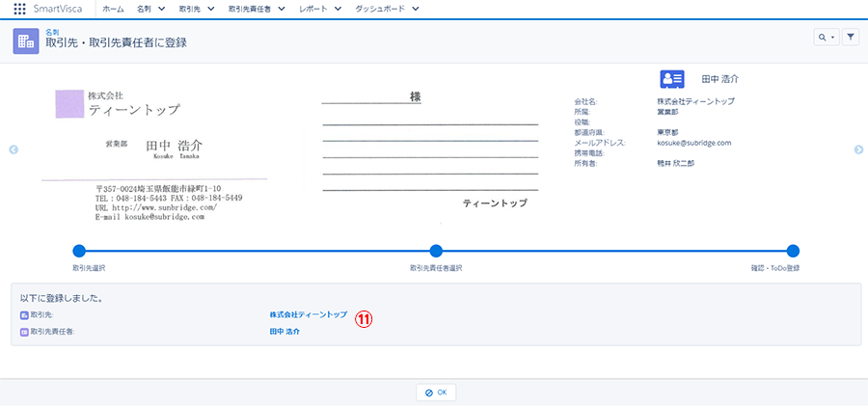Expand the 名刺 tab chevron
Image resolution: width=868 pixels, height=406 pixels.
162,9
